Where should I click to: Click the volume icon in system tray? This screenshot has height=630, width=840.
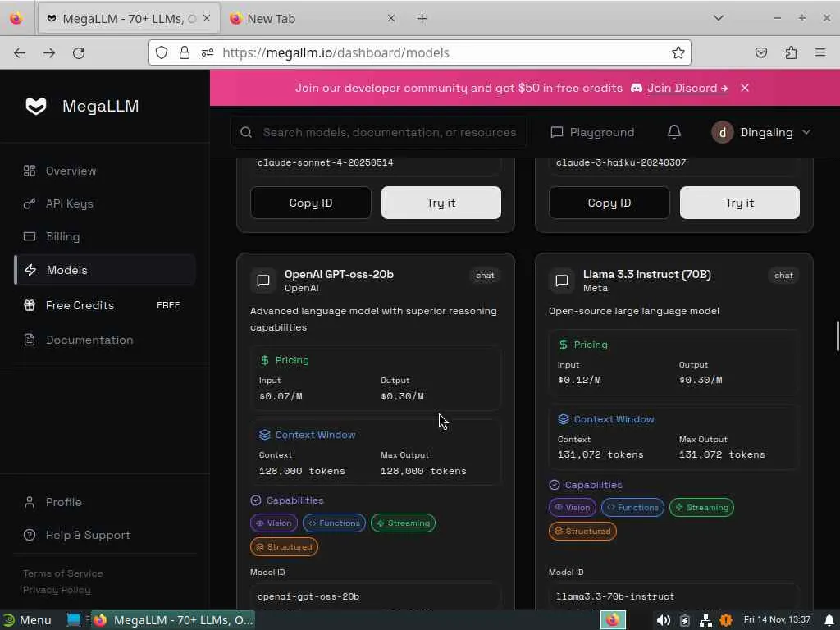click(663, 620)
